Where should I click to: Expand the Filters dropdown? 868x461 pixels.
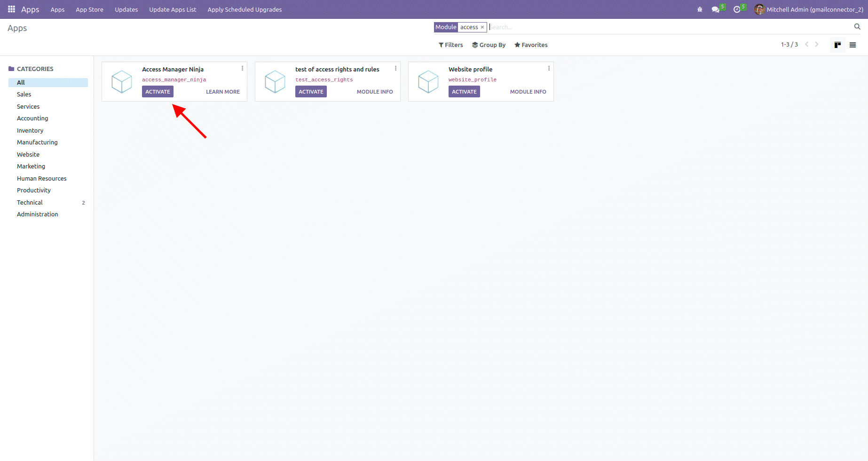(450, 45)
